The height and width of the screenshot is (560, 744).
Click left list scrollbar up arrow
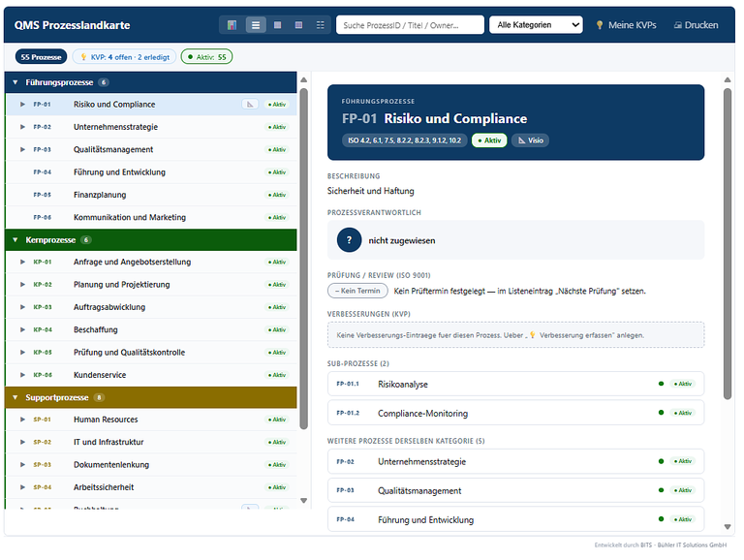click(303, 80)
